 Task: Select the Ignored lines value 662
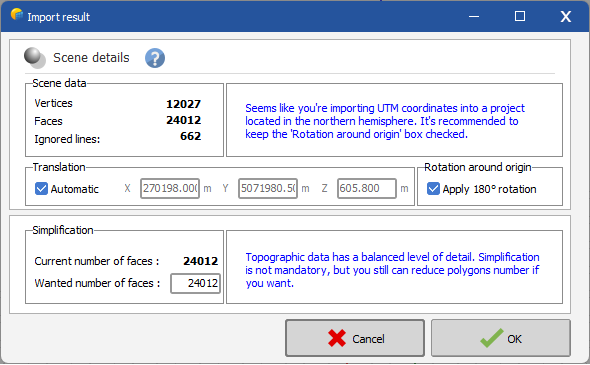tap(190, 136)
